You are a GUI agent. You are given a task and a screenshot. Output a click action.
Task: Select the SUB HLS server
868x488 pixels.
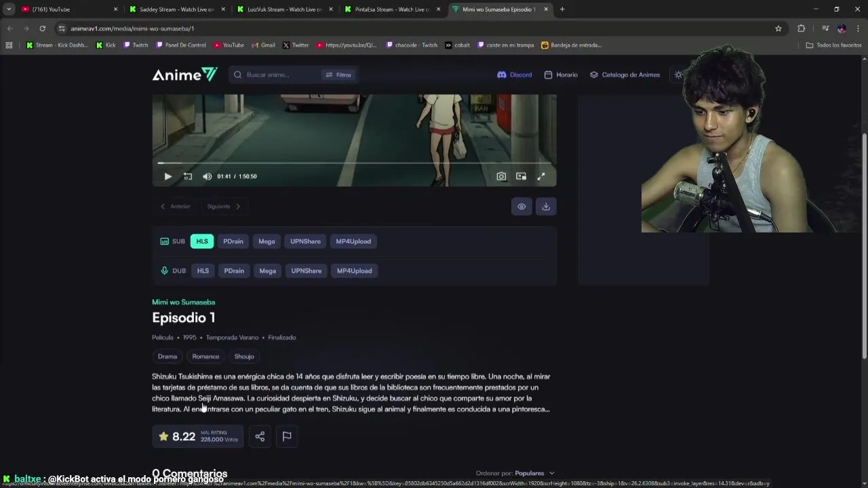202,241
